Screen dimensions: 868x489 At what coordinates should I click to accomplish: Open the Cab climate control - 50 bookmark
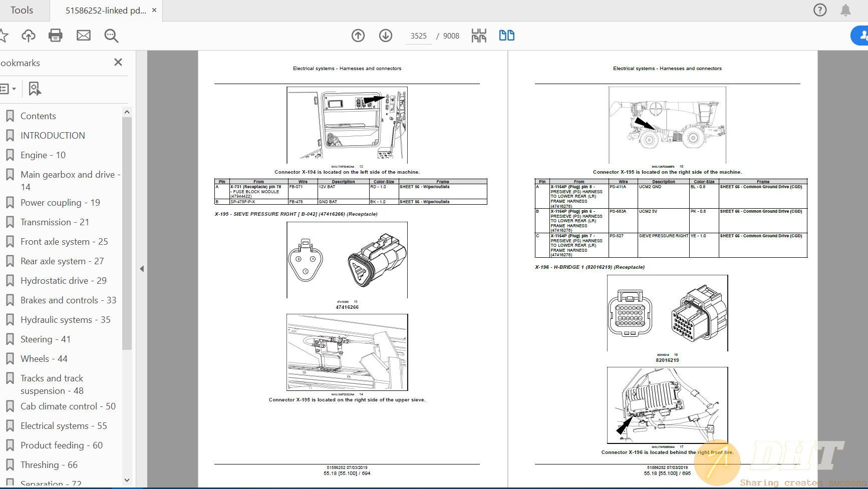[68, 406]
